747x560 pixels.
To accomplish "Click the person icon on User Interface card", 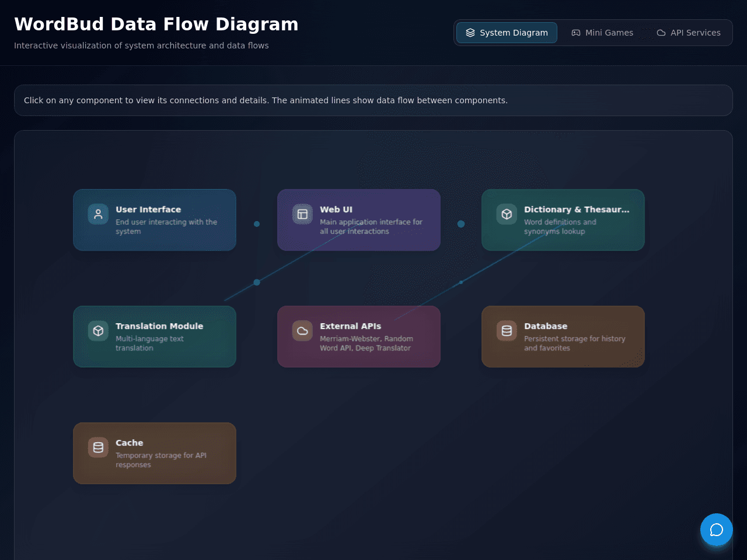I will (98, 214).
